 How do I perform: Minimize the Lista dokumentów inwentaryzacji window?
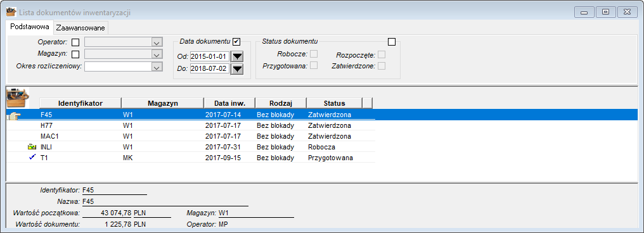point(584,12)
